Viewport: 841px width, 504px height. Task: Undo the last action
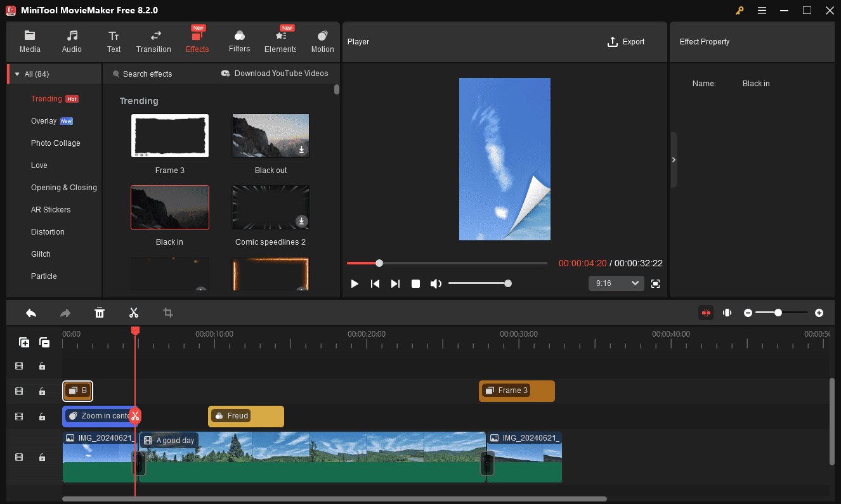31,313
